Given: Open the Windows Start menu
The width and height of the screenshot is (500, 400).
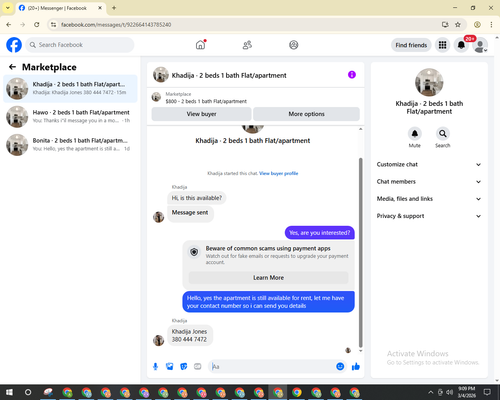Looking at the screenshot, I should [x=9, y=392].
